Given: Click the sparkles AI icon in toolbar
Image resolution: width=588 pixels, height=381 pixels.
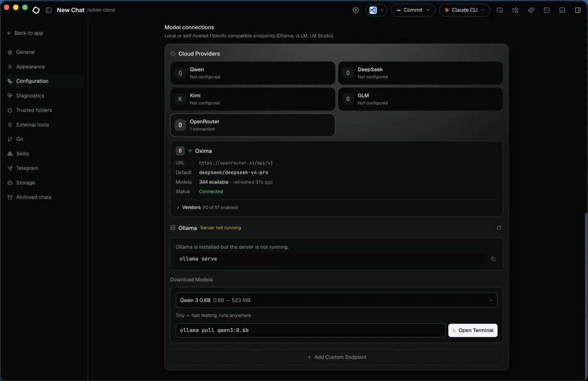Looking at the screenshot, I should pos(531,10).
